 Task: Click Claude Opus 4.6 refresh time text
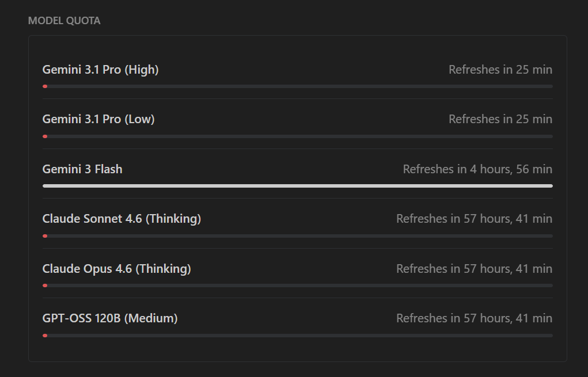(x=474, y=269)
